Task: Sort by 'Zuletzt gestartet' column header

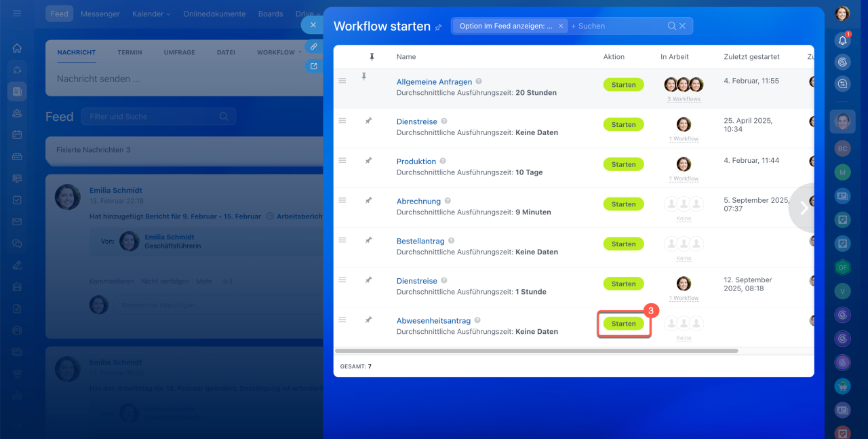Action: (751, 57)
